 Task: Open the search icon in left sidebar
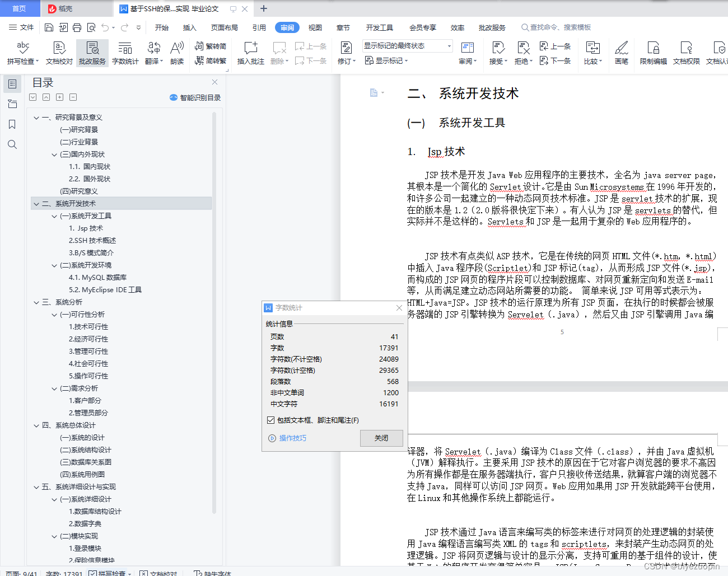12,144
